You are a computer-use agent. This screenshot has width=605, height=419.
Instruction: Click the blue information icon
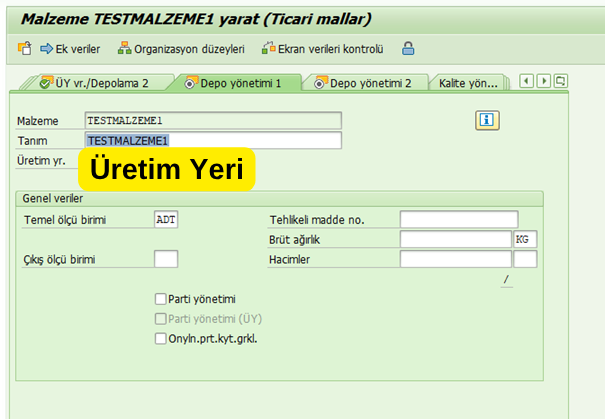click(x=487, y=121)
